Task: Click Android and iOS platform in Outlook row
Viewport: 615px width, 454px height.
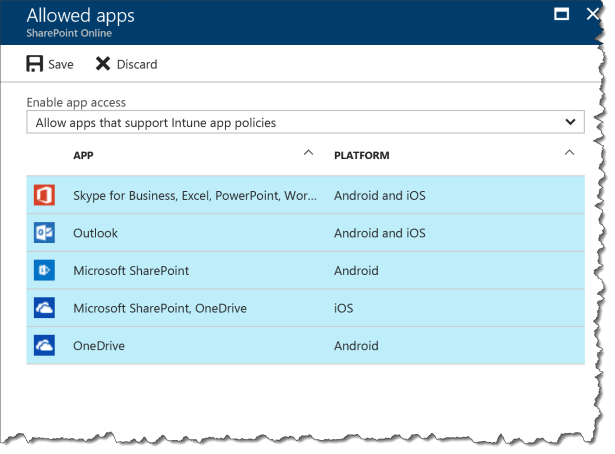Action: tap(380, 233)
